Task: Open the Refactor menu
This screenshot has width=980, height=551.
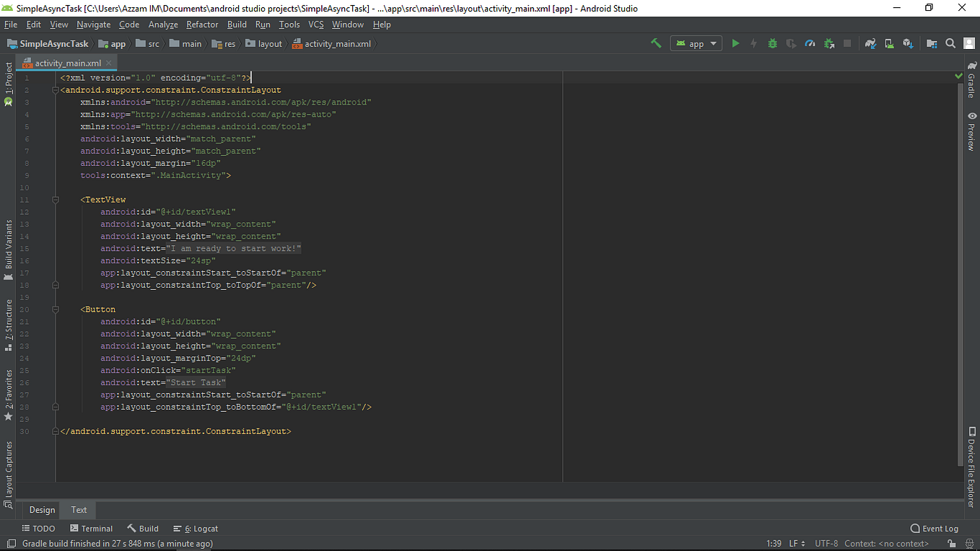Action: 202,24
